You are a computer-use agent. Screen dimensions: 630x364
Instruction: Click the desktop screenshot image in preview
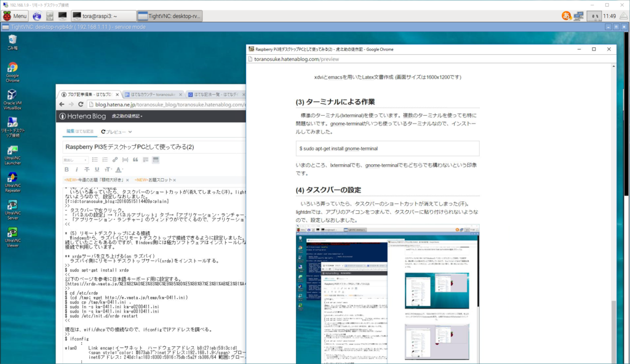[388, 294]
